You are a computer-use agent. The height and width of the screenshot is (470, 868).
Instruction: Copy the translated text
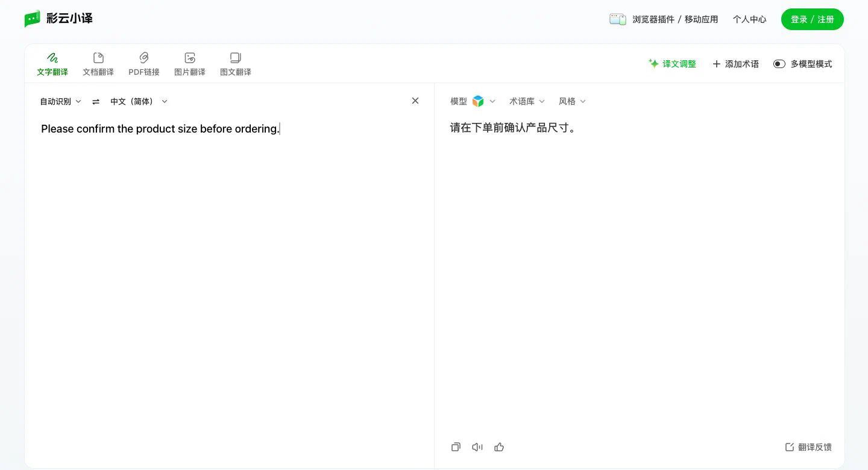click(x=456, y=447)
